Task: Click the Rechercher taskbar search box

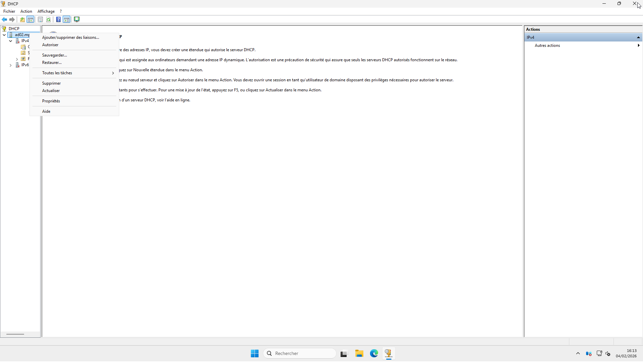Action: coord(300,353)
